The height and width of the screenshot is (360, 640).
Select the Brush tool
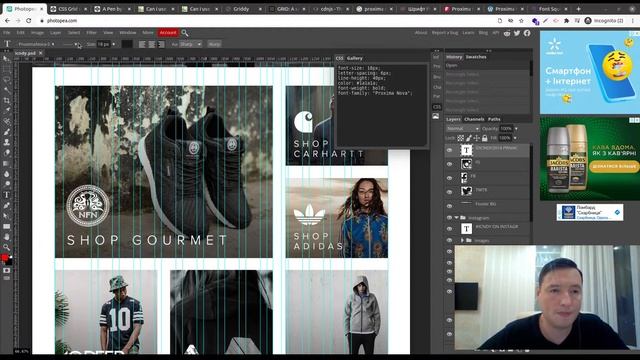tap(7, 132)
